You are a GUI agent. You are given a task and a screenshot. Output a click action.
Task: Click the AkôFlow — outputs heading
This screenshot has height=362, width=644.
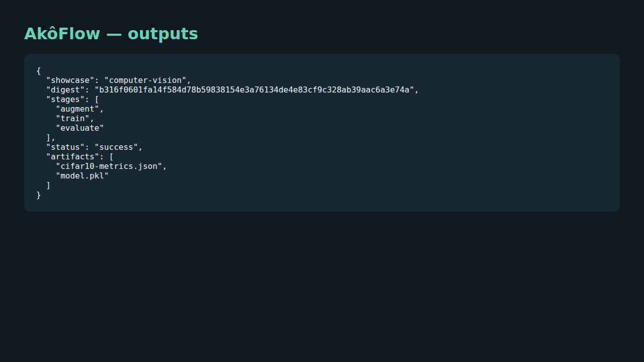pos(111,34)
